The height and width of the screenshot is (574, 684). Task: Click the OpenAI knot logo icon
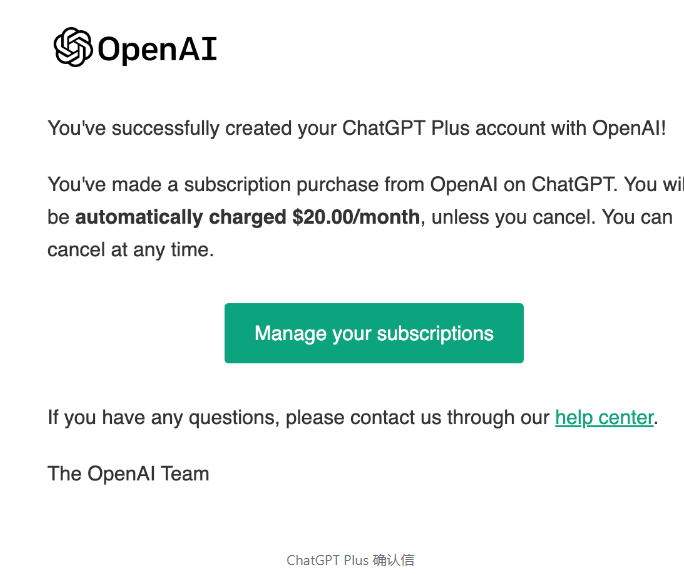pos(73,47)
